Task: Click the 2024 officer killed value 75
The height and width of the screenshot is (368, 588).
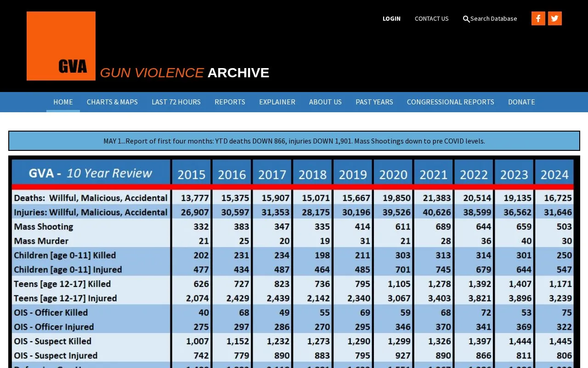Action: click(x=566, y=312)
